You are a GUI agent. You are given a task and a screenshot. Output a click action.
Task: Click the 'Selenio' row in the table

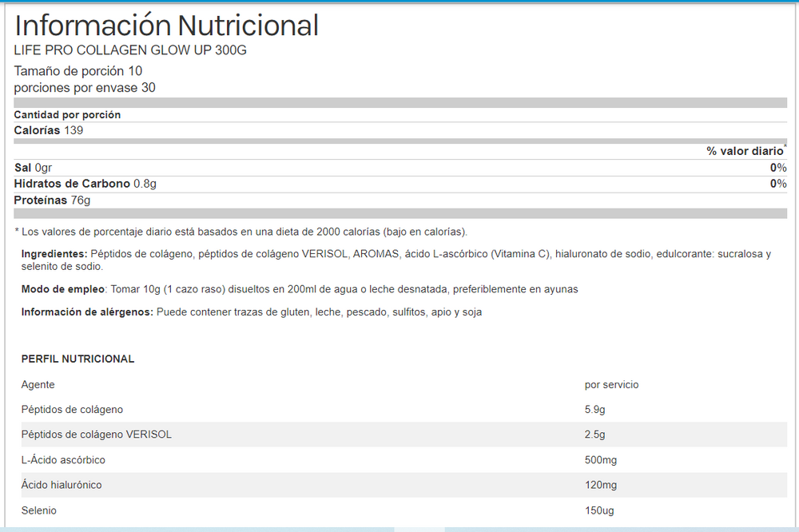click(x=39, y=510)
